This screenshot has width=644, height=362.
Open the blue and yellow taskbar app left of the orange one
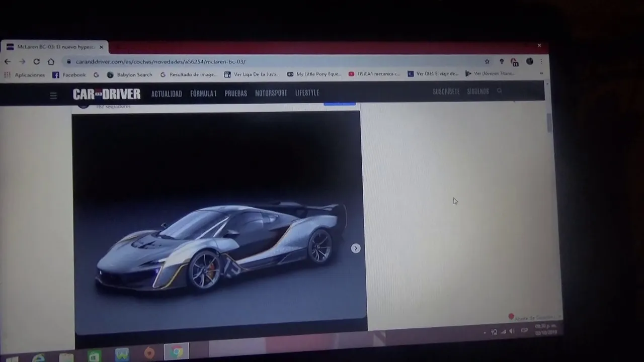[x=122, y=355]
